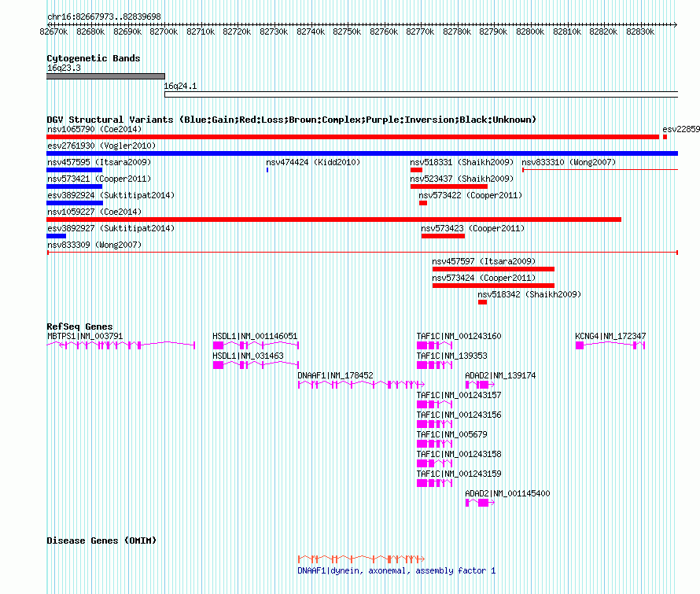The height and width of the screenshot is (594, 700).
Task: Click the MBTPS1 gene structure glyph
Action: pos(121,345)
